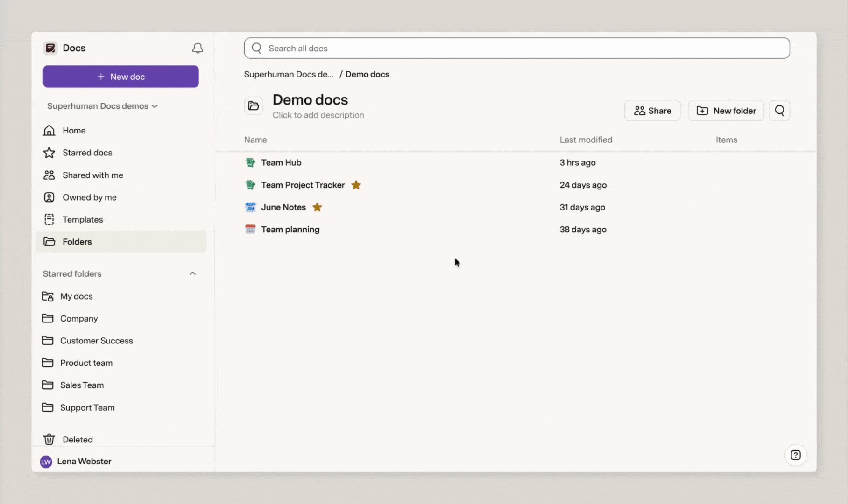
Task: Click to add description under Demo docs
Action: [x=318, y=115]
